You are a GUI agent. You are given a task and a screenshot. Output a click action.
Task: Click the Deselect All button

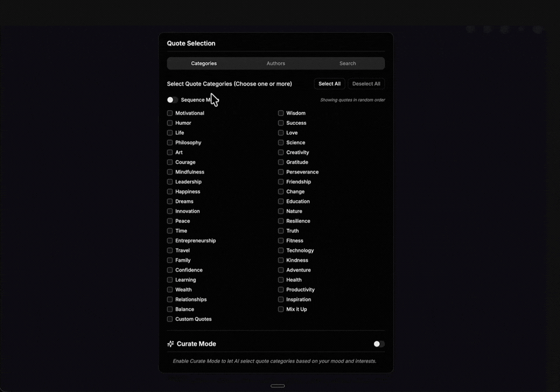pos(366,84)
